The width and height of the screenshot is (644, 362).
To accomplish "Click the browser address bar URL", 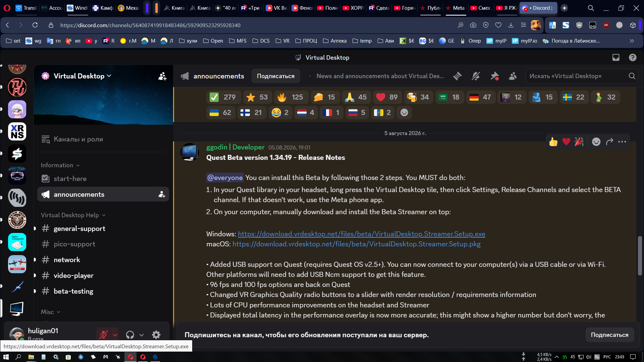I will coord(150,25).
